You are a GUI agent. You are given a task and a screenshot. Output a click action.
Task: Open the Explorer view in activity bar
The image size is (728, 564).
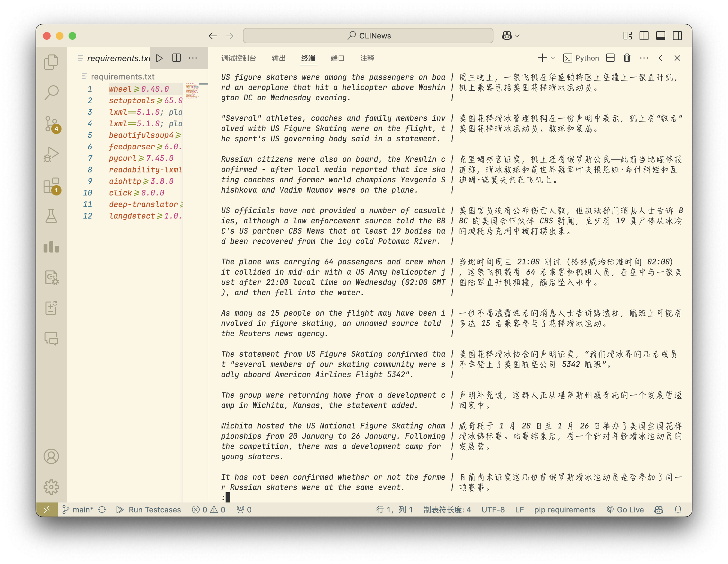(x=51, y=62)
